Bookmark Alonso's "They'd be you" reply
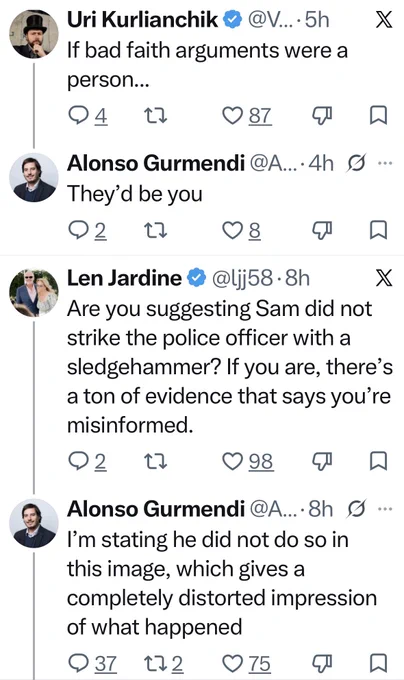Viewport: 404px width, 680px height. coord(378,230)
